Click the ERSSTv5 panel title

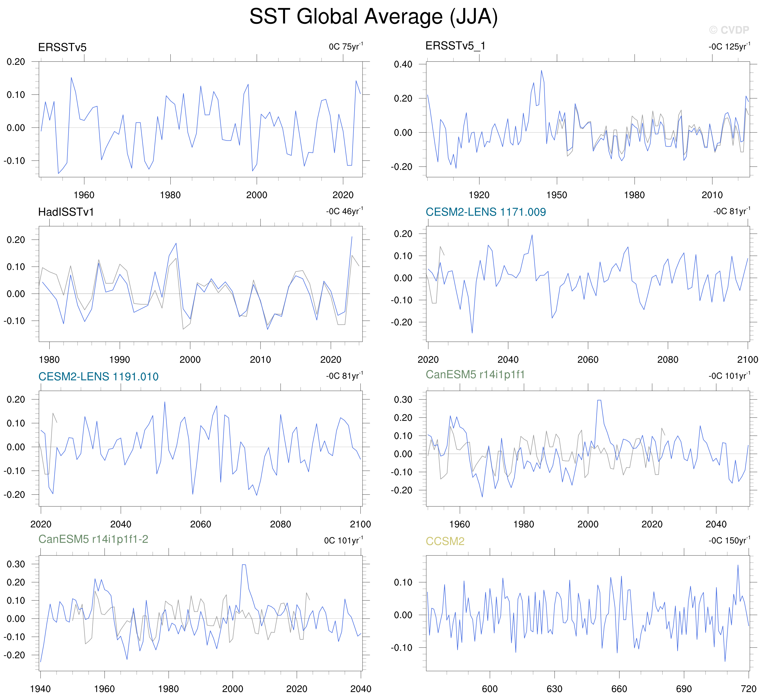[62, 47]
